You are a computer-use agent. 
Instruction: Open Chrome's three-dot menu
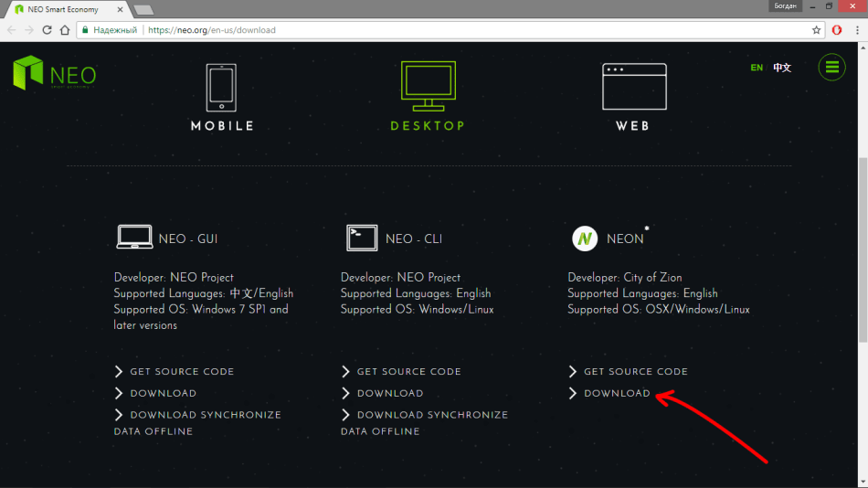[857, 30]
